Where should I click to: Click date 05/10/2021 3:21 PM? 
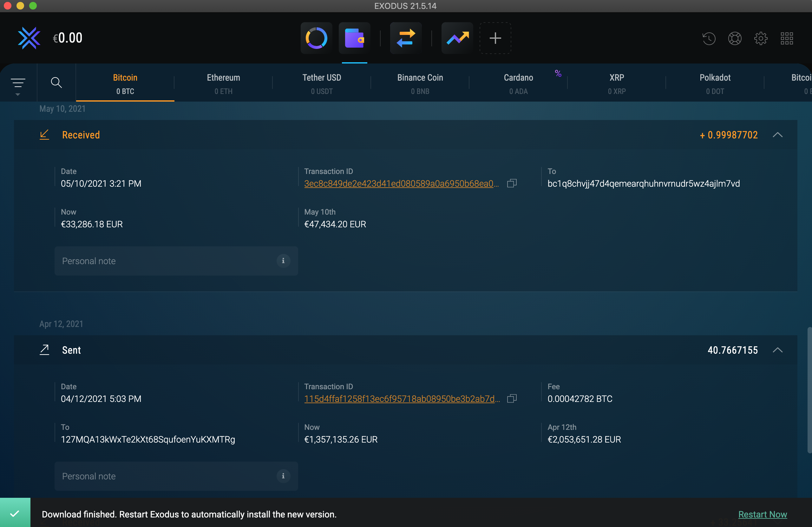(x=101, y=184)
